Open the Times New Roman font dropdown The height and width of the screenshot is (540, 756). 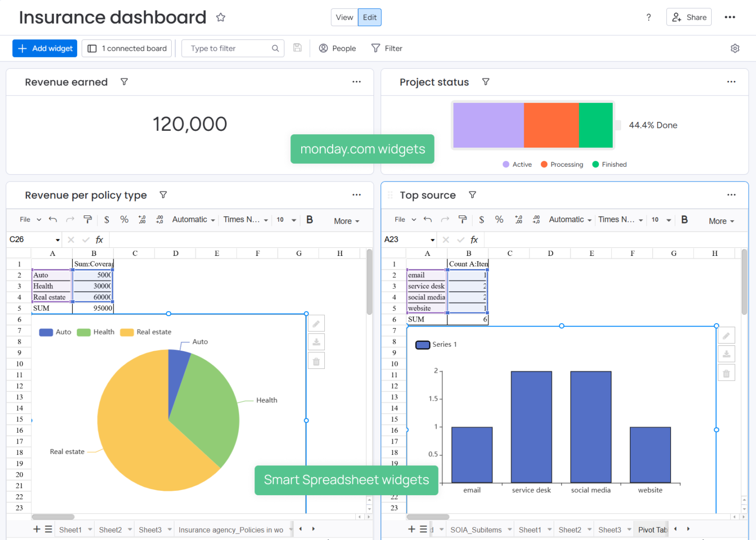click(245, 219)
